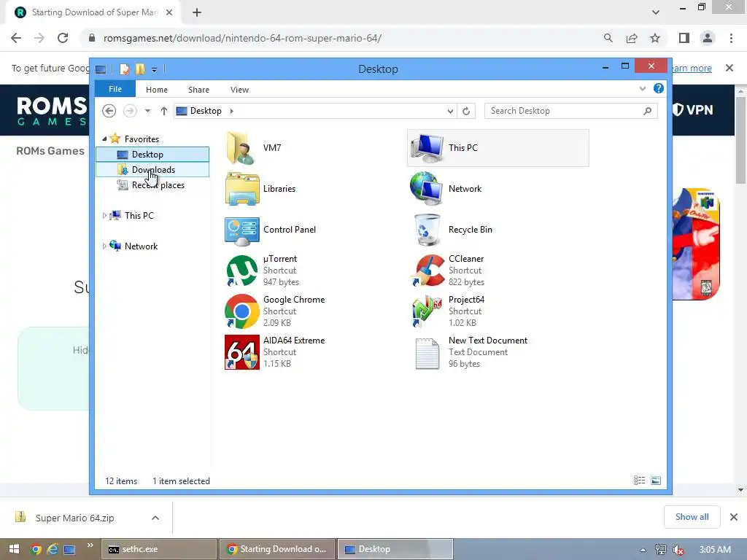Open the Home ribbon tab
This screenshot has width=747, height=560.
pos(157,90)
